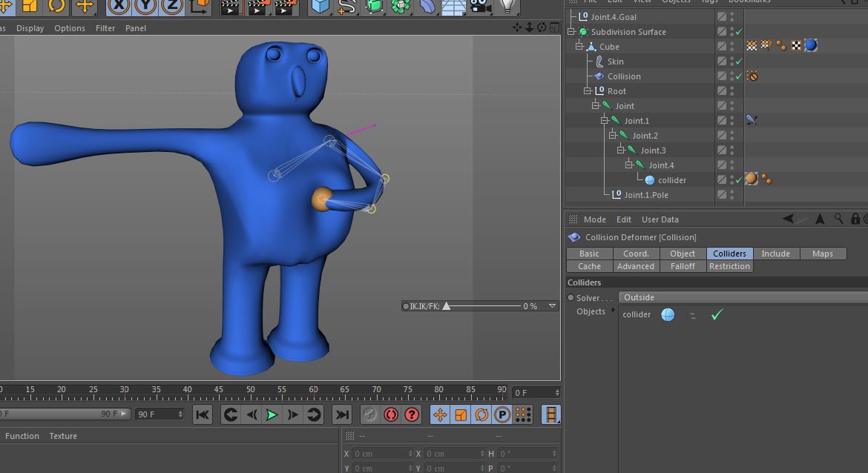This screenshot has width=868, height=473.
Task: Toggle position keyframe arrows icon in timeline
Action: [x=440, y=414]
